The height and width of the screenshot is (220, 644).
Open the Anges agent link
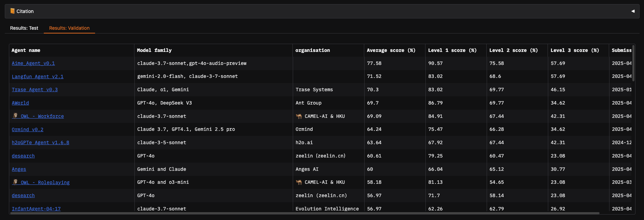(x=19, y=169)
